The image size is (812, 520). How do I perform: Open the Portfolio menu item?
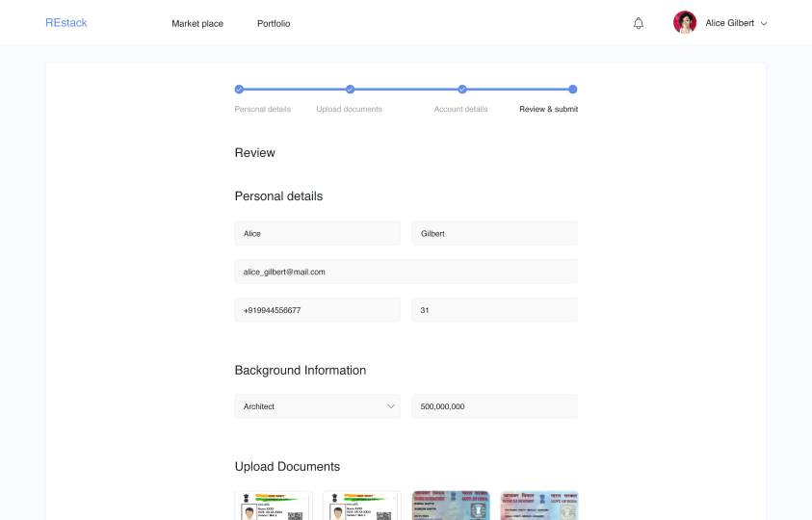coord(274,24)
